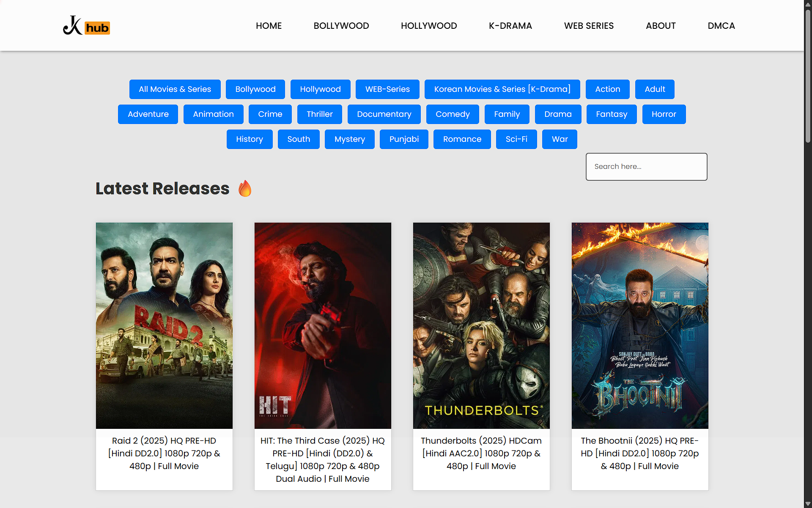Go to K-DRAMA in top navigation
This screenshot has width=812, height=508.
(x=510, y=26)
